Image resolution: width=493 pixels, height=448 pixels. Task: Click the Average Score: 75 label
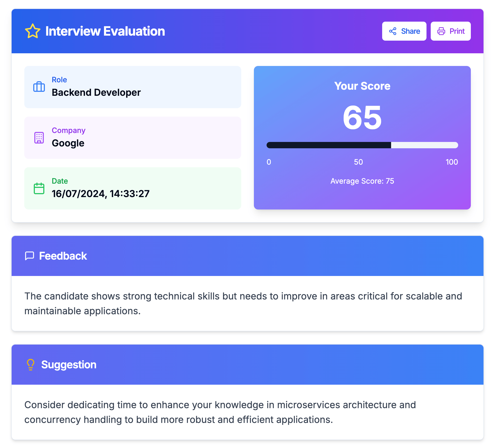[x=362, y=181]
